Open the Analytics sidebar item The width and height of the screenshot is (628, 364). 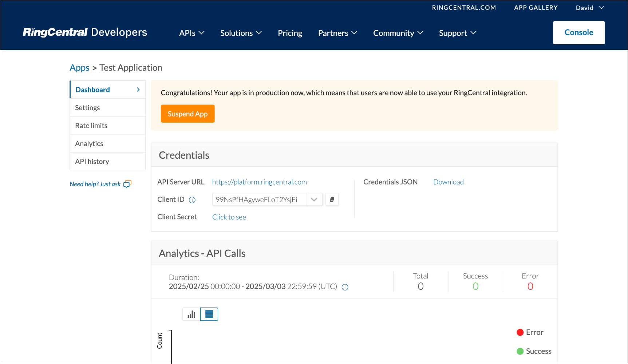click(x=108, y=143)
